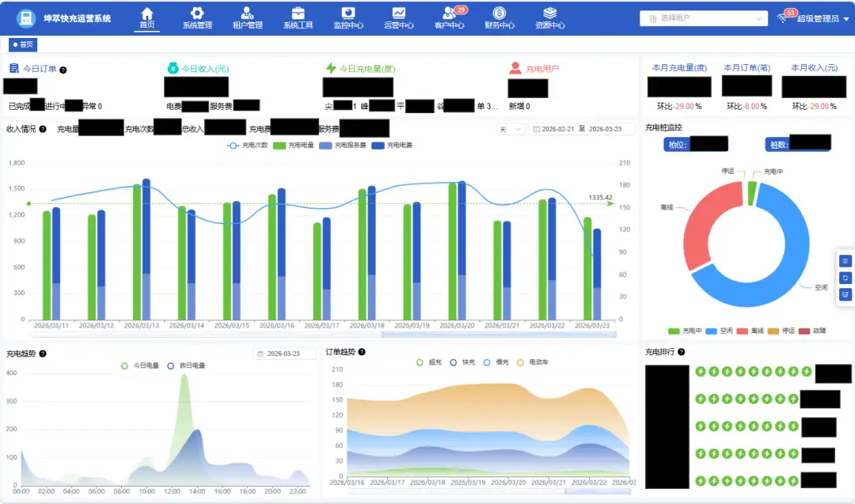Click help icon next to 今日订单
The image size is (855, 504).
pyautogui.click(x=63, y=70)
